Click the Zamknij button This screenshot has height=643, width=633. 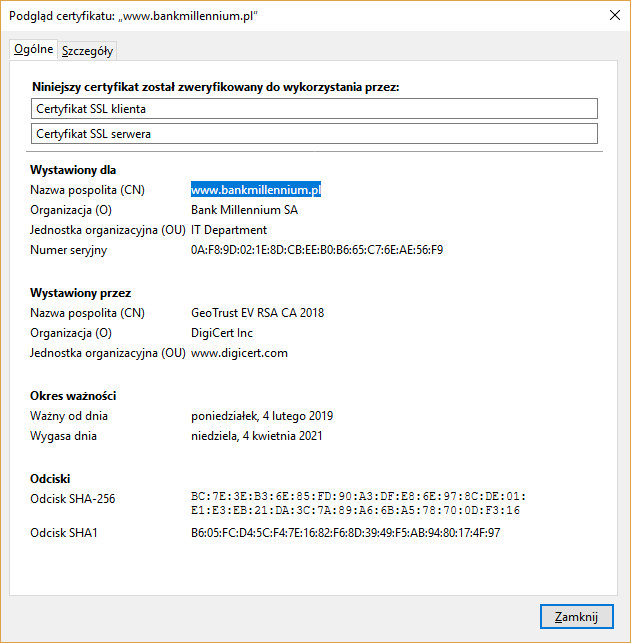point(576,616)
